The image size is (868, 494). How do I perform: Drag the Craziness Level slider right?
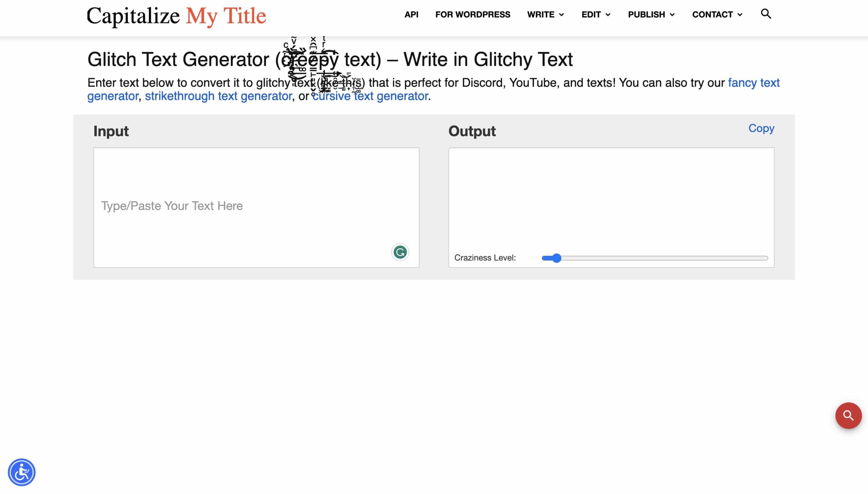pyautogui.click(x=554, y=258)
